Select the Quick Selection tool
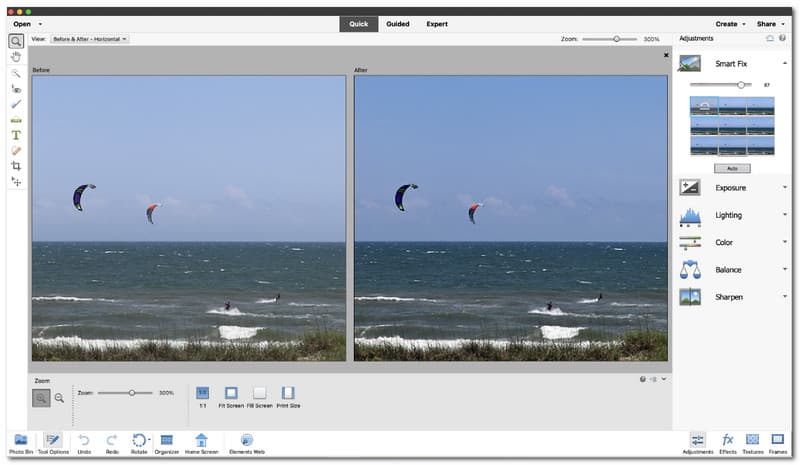800x465 pixels. [16, 74]
